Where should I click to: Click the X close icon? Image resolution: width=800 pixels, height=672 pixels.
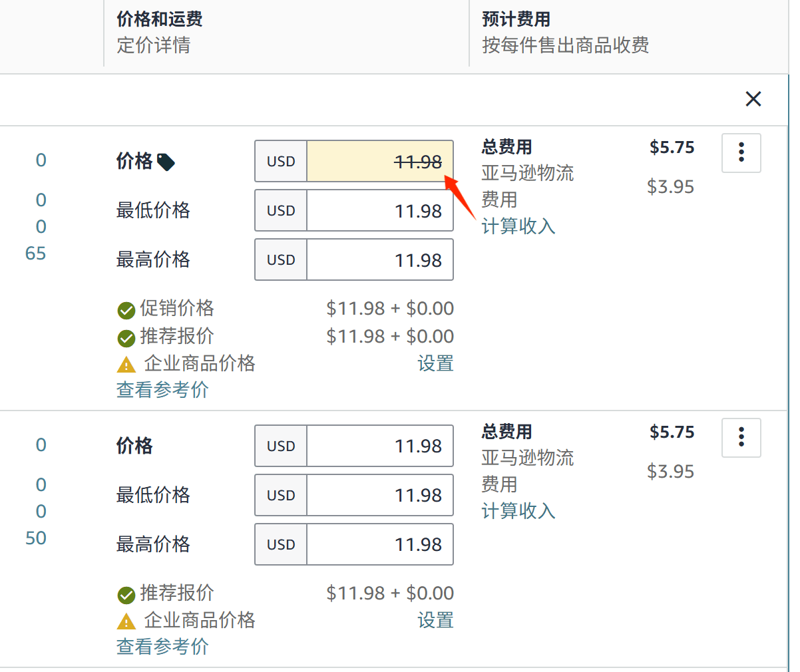pyautogui.click(x=753, y=99)
